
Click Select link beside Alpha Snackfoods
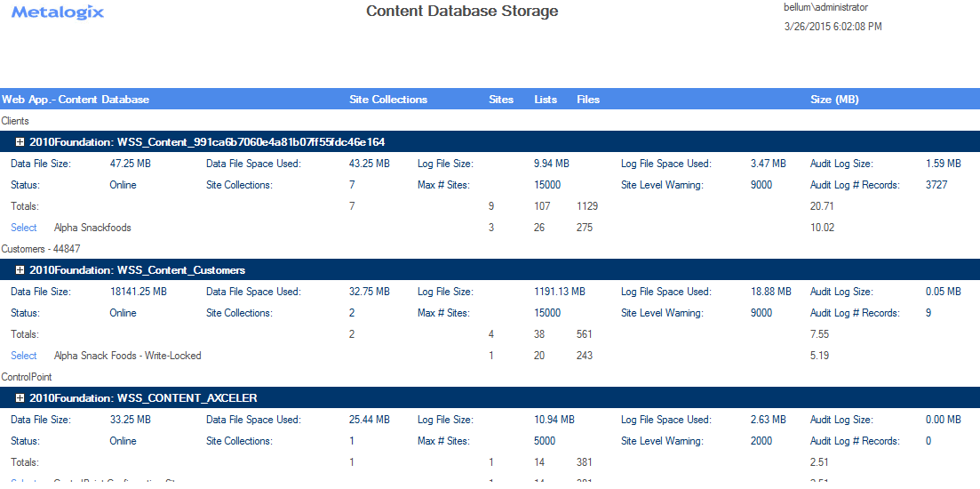[24, 228]
